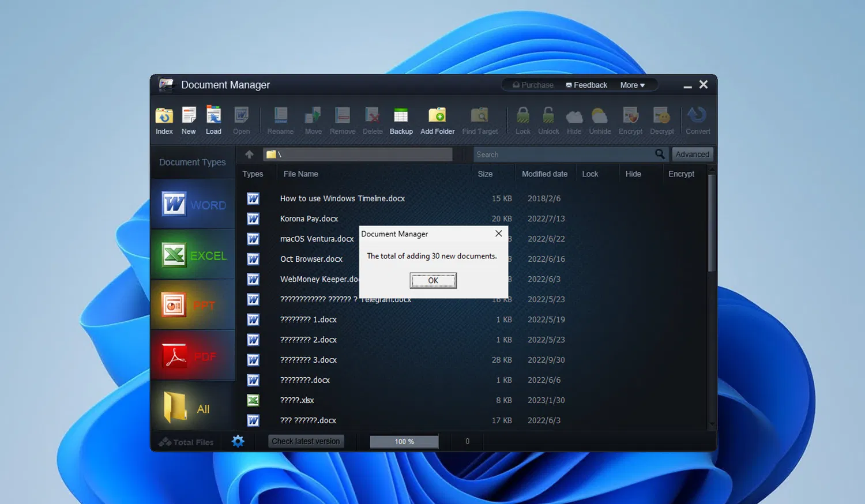865x504 pixels.
Task: Select macOS Ventura.docx file
Action: pyautogui.click(x=317, y=239)
